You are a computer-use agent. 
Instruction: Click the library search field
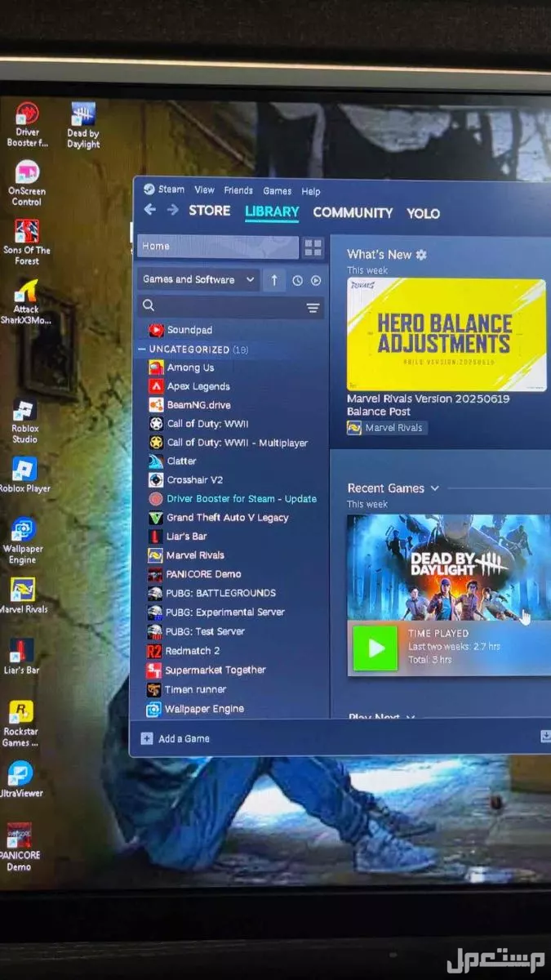[x=231, y=306]
